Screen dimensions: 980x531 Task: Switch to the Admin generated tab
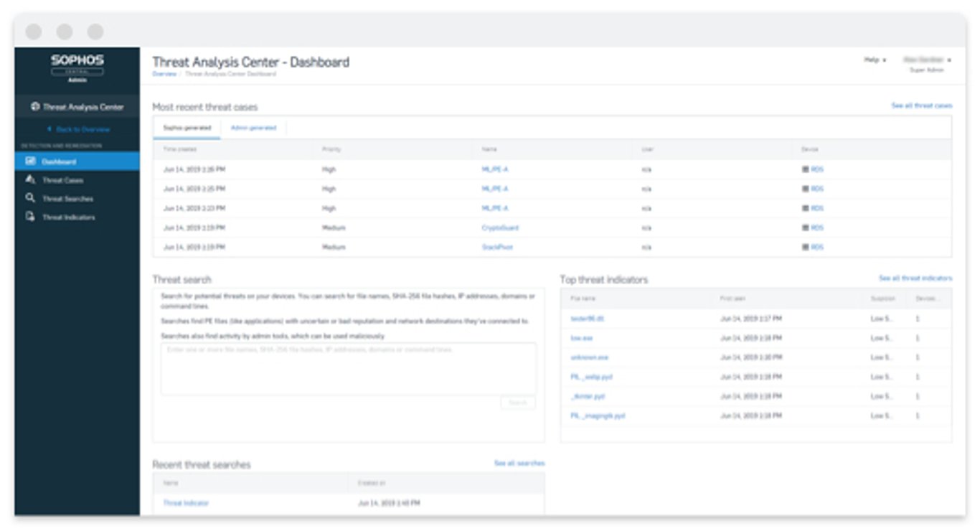(x=253, y=128)
